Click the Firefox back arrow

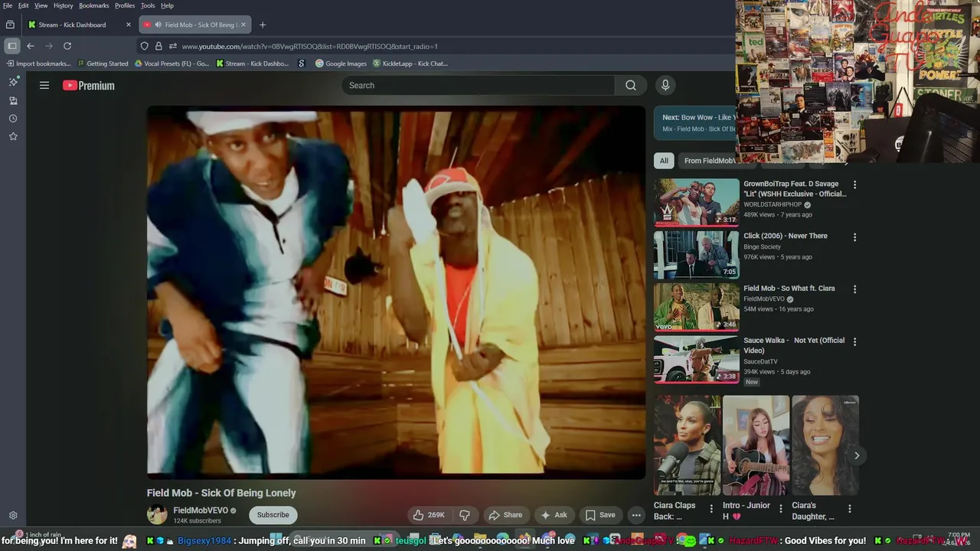pyautogui.click(x=31, y=46)
